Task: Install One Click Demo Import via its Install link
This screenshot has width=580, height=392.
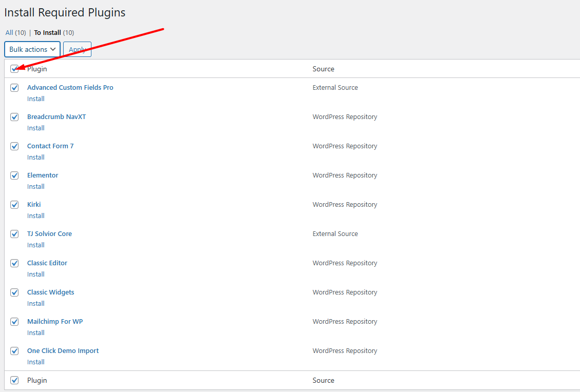Action: tap(36, 362)
